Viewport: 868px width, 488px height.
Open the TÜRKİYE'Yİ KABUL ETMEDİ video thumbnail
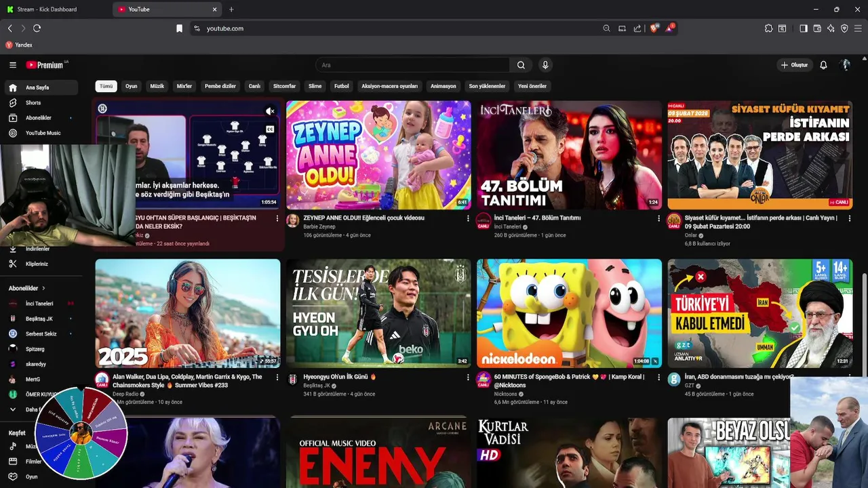pos(759,313)
